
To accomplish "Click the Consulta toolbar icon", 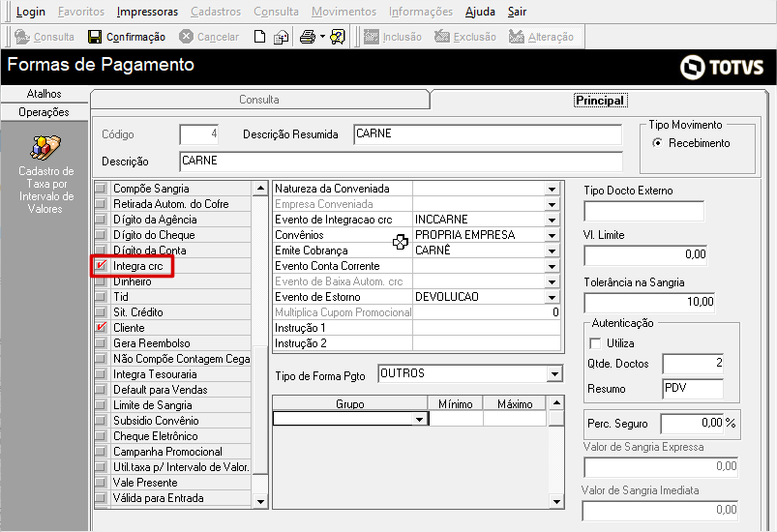I will 22,37.
